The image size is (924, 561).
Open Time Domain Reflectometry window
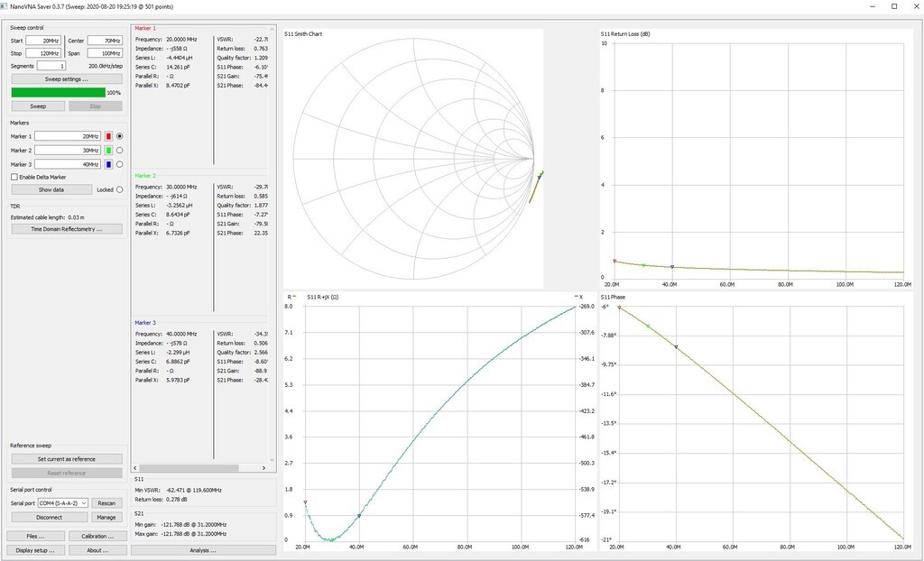[67, 229]
